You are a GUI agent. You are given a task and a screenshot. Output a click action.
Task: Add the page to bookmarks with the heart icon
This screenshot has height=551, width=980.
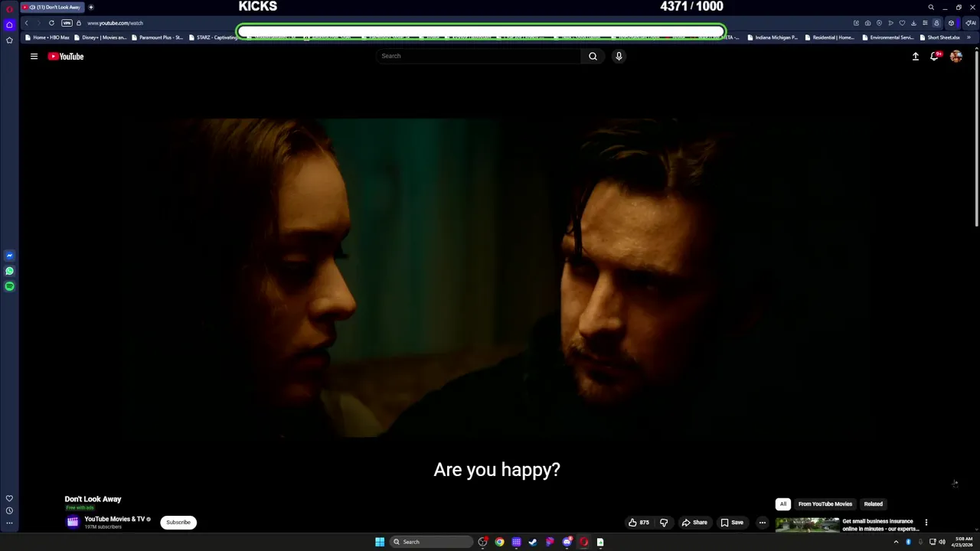click(x=902, y=23)
